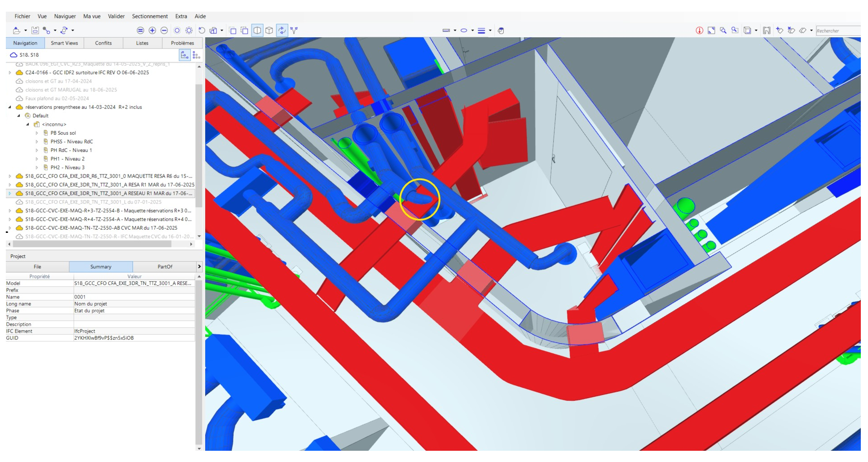
Task: Click the circled plus icon in toolbar
Action: tap(152, 31)
